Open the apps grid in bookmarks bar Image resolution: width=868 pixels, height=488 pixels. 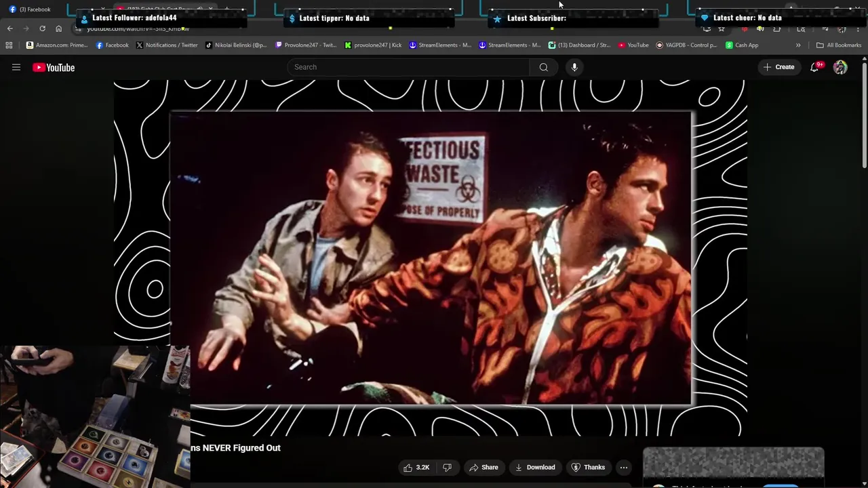coord(9,45)
